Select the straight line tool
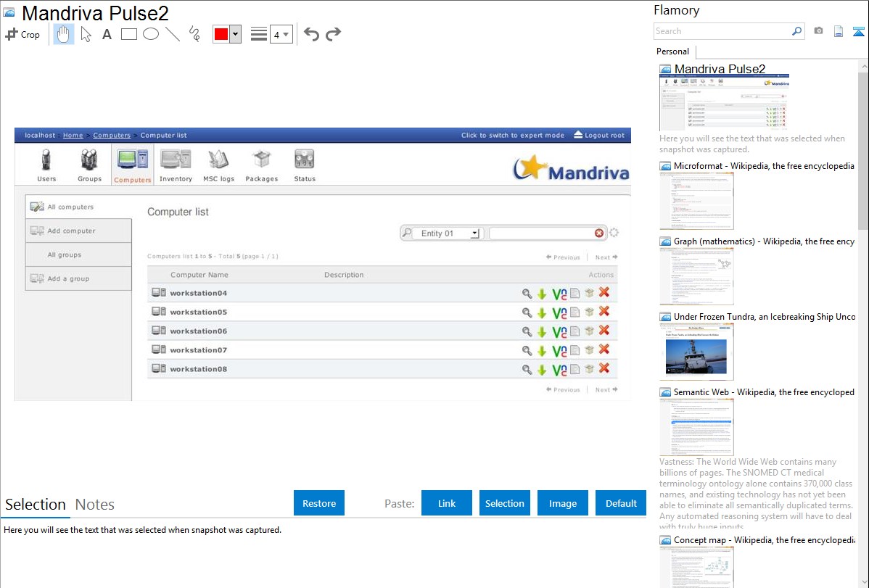869x588 pixels. pos(173,34)
